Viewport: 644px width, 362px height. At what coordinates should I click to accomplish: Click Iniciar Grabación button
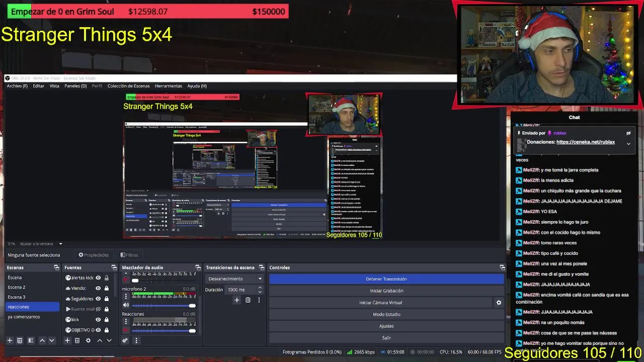click(x=386, y=291)
